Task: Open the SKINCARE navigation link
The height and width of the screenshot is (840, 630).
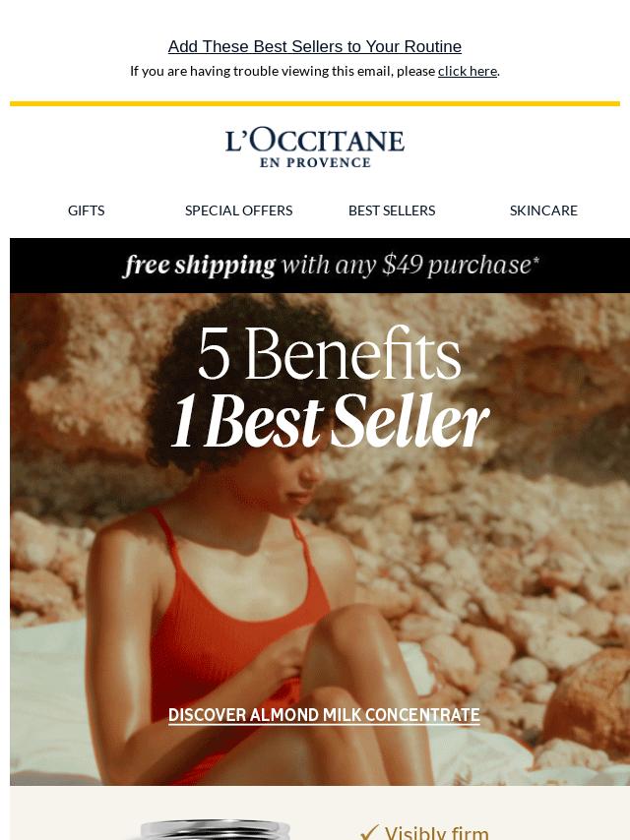Action: pos(543,210)
